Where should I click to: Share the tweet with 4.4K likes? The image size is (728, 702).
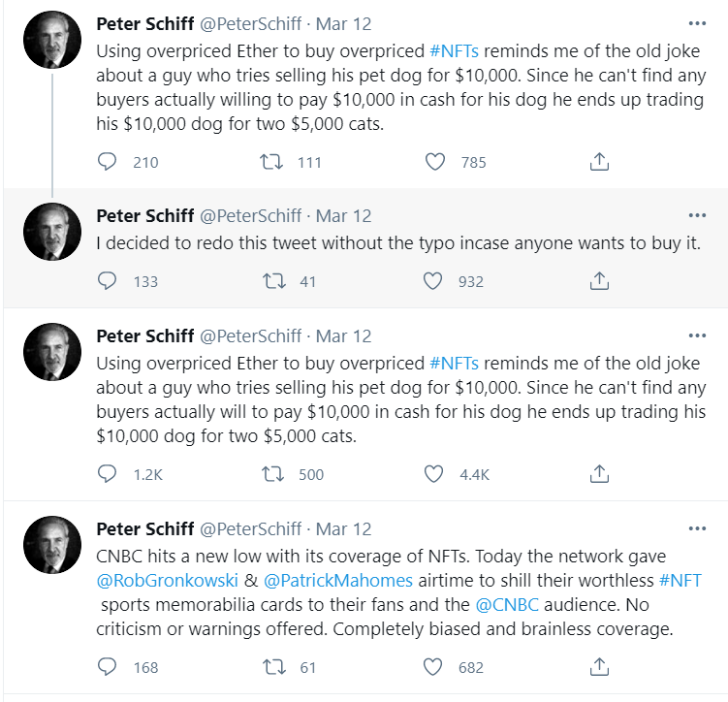(x=599, y=474)
